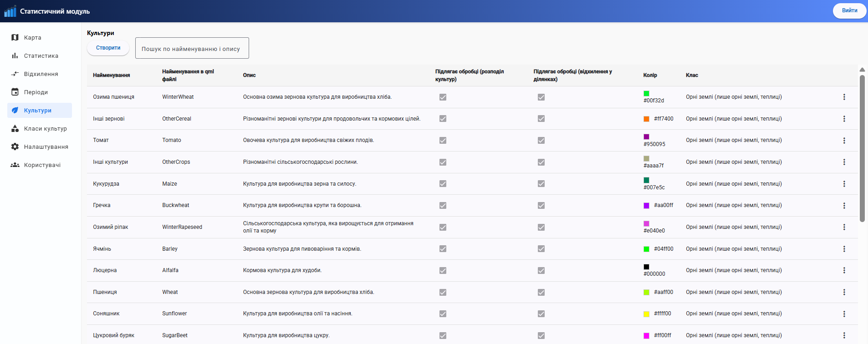Expand row actions menu for Соняшник
Viewport: 868px width, 344px height.
(844, 314)
